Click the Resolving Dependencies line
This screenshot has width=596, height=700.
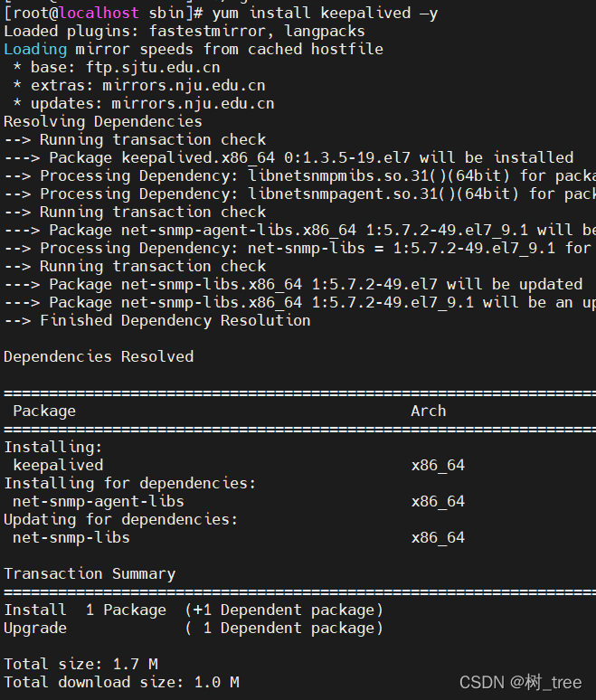[103, 122]
